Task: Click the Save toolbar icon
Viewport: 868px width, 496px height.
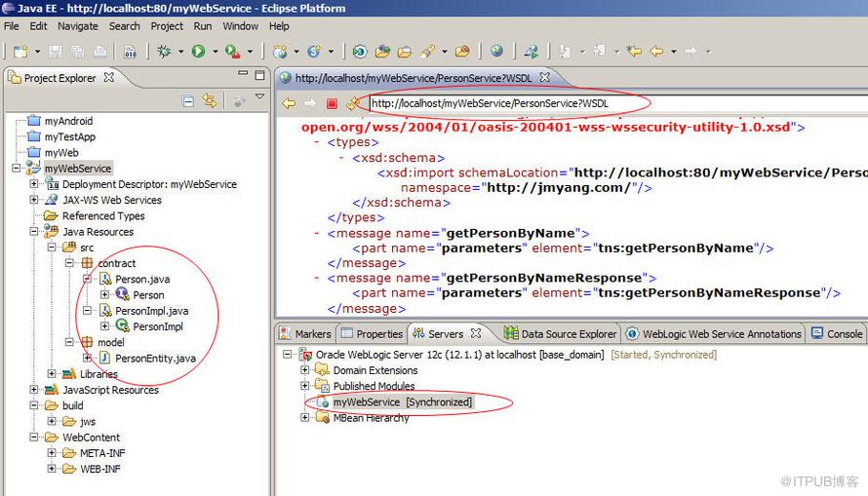Action: [56, 52]
